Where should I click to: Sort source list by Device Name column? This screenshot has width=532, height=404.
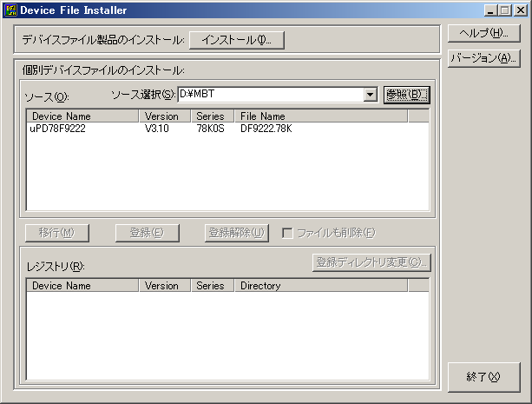[82, 116]
